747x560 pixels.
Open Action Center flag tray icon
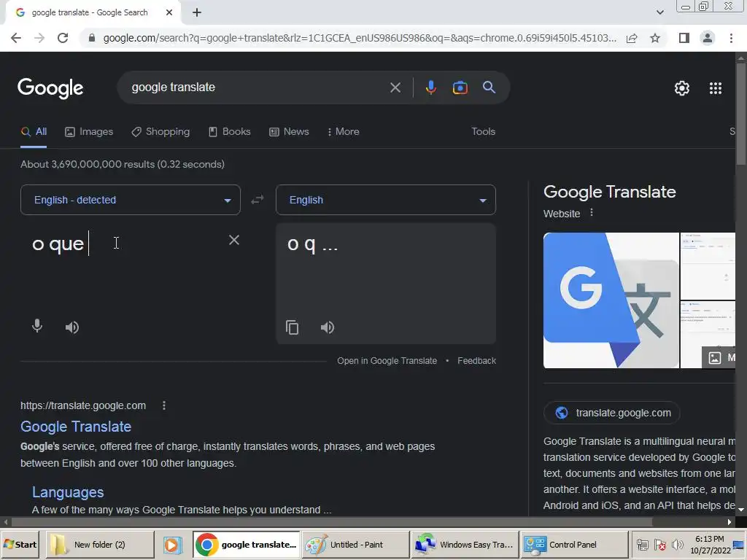[x=660, y=545]
